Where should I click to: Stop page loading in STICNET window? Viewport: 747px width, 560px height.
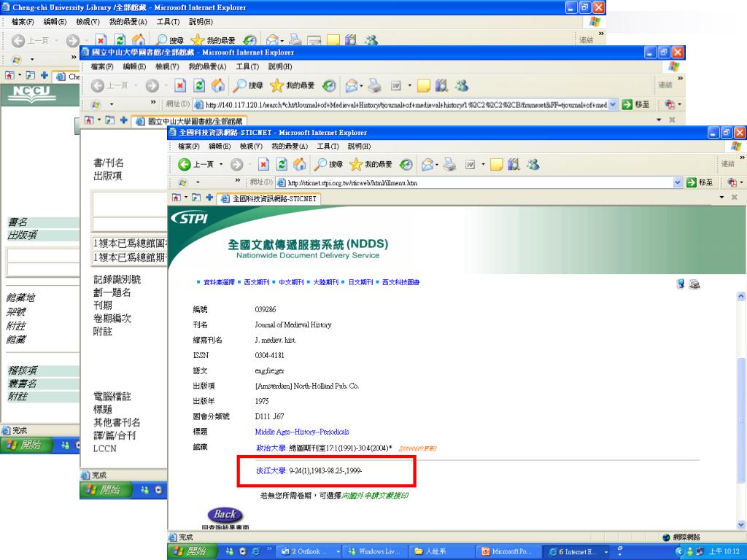tap(263, 165)
